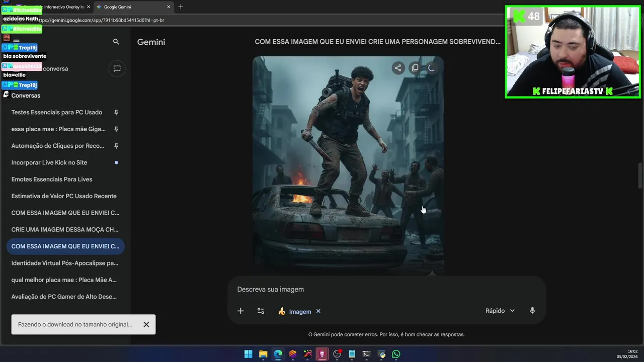
Task: Dismiss the 'Fazendo o download' notification
Action: coord(146,324)
